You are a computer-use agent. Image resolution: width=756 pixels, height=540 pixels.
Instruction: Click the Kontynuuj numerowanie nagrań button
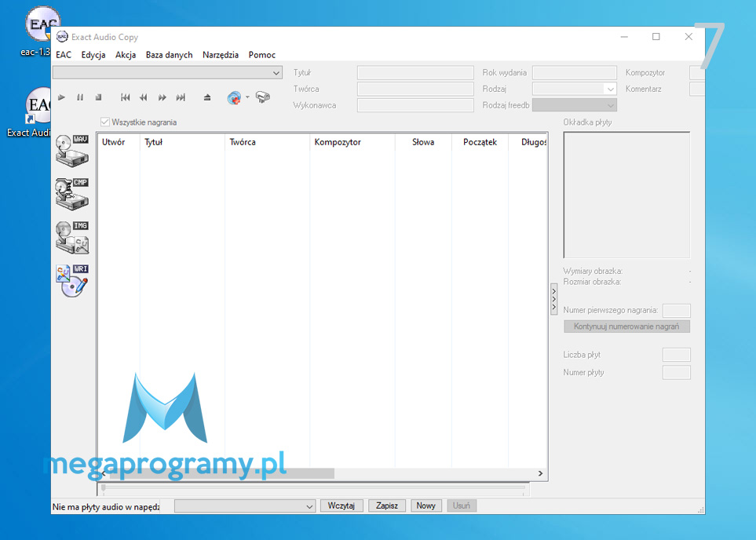pyautogui.click(x=626, y=327)
